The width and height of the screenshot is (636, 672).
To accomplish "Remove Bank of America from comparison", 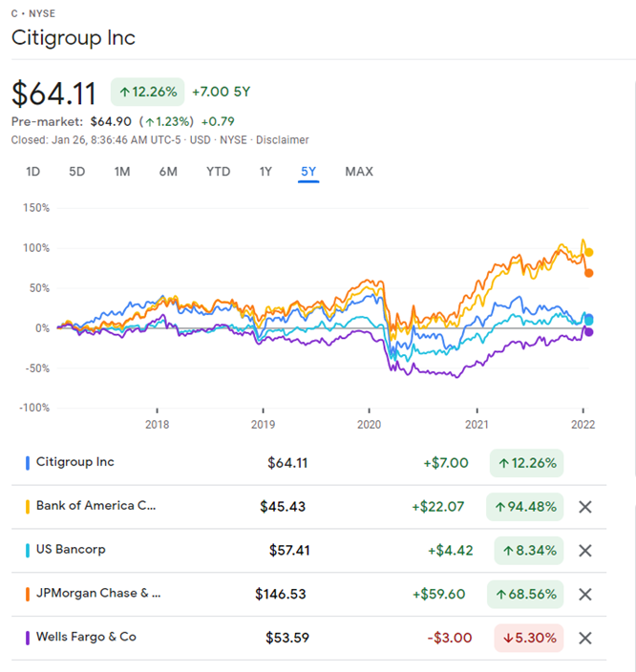I will [x=585, y=507].
